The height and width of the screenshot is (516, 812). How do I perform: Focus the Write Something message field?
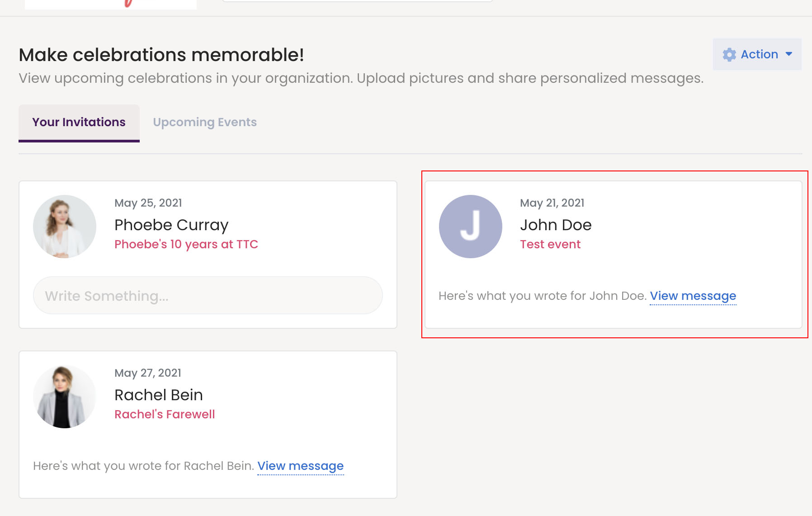pyautogui.click(x=208, y=296)
